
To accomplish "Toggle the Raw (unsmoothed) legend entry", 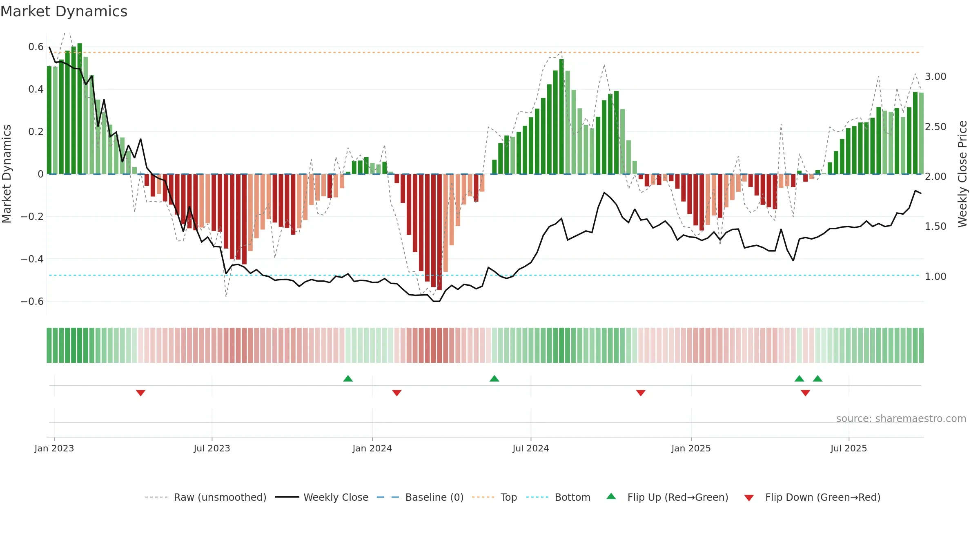I will 205,497.
